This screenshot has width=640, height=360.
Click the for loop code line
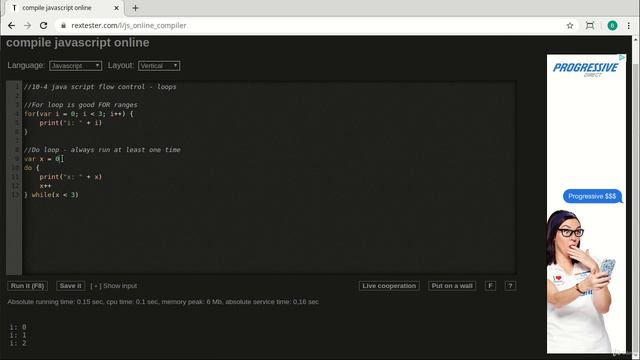[78, 114]
